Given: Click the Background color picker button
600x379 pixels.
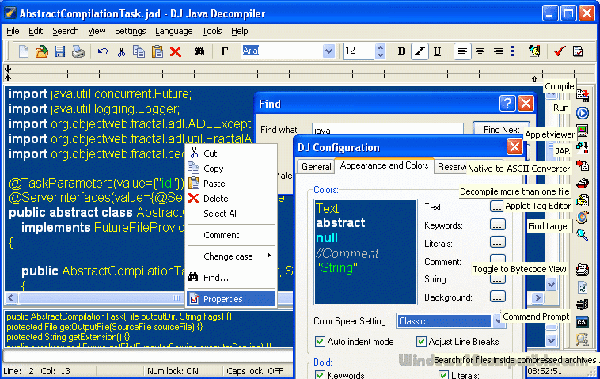Looking at the screenshot, I should (x=498, y=297).
